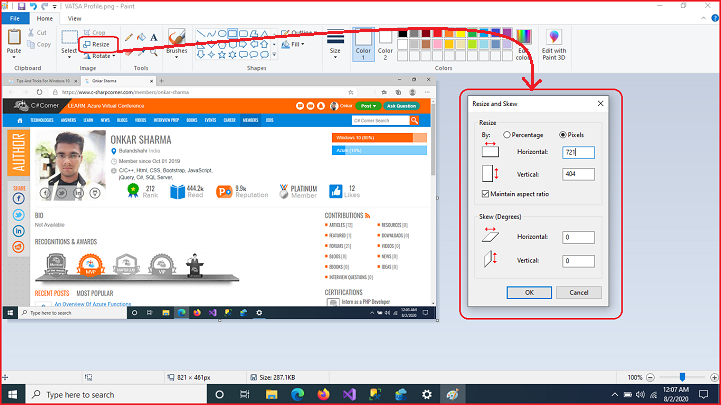Open the Paste dropdown arrow
Viewport: 721px width, 405px height.
[x=14, y=57]
